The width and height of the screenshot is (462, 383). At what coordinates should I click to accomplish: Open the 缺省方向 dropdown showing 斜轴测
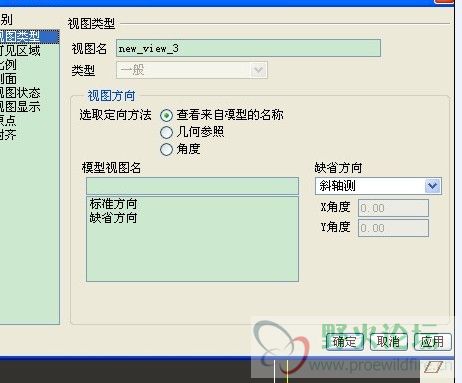tap(378, 186)
